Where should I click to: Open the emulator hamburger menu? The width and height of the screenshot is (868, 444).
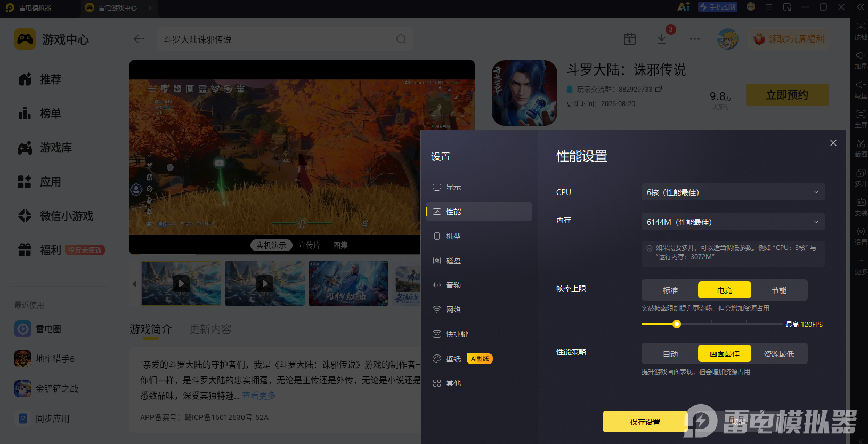click(x=768, y=7)
